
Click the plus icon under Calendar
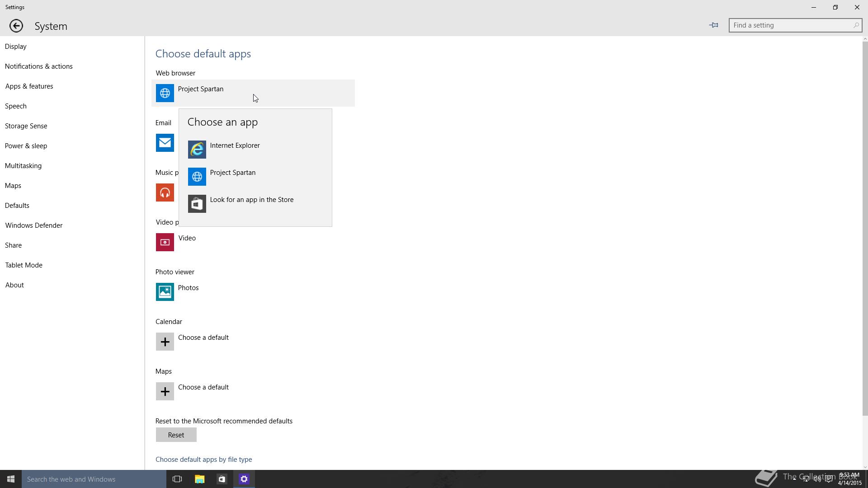[165, 342]
